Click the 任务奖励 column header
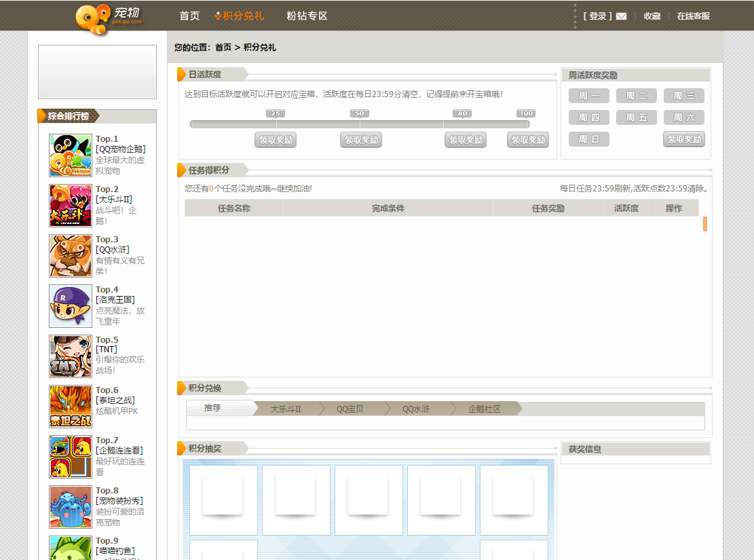Image resolution: width=754 pixels, height=560 pixels. coord(548,208)
